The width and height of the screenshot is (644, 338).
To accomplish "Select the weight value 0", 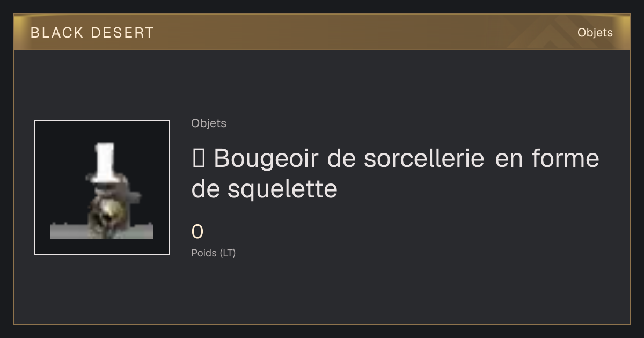I will [197, 232].
